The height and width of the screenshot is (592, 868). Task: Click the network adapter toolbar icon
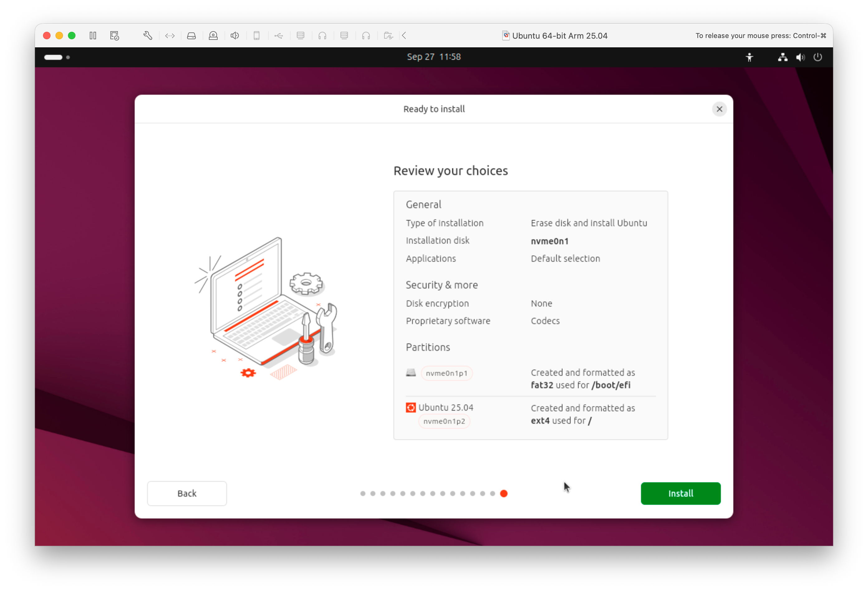click(x=170, y=36)
